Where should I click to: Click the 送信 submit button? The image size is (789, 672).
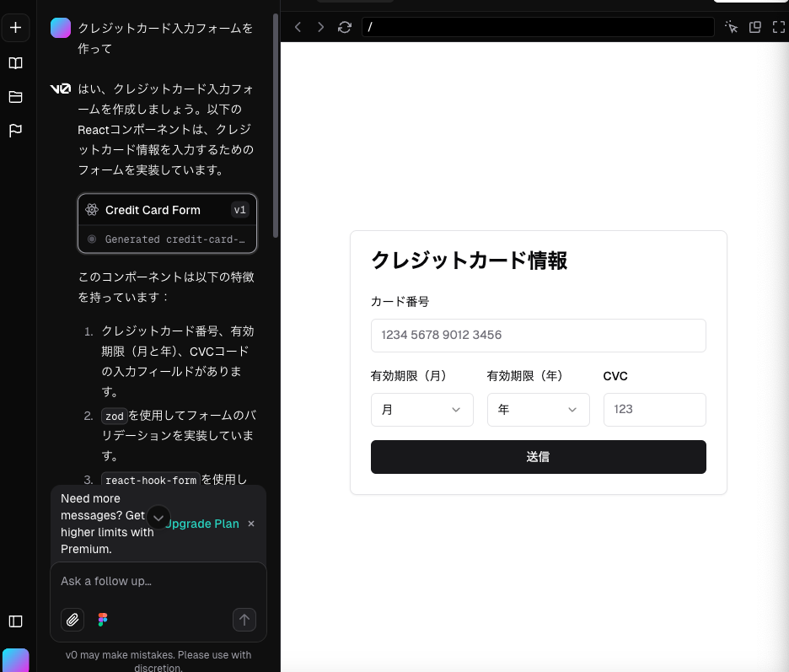click(x=538, y=457)
